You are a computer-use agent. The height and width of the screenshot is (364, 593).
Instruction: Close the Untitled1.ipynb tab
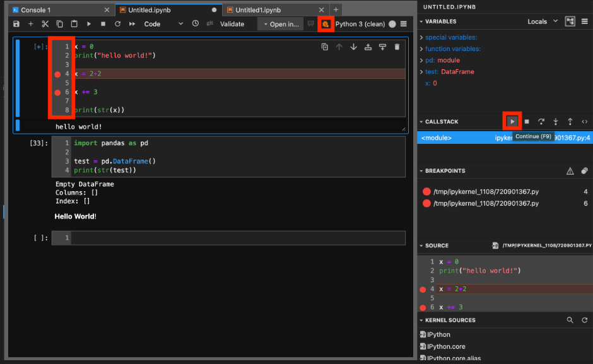pyautogui.click(x=321, y=10)
